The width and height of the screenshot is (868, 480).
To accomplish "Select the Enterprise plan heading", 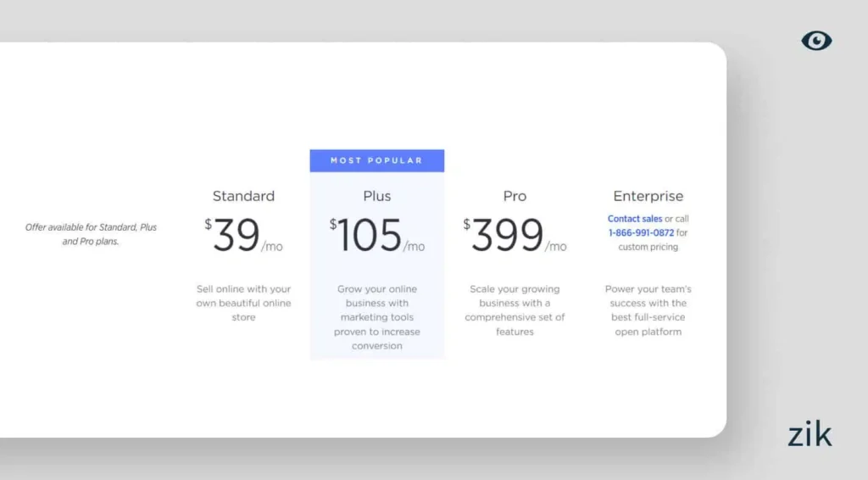I will pyautogui.click(x=648, y=196).
